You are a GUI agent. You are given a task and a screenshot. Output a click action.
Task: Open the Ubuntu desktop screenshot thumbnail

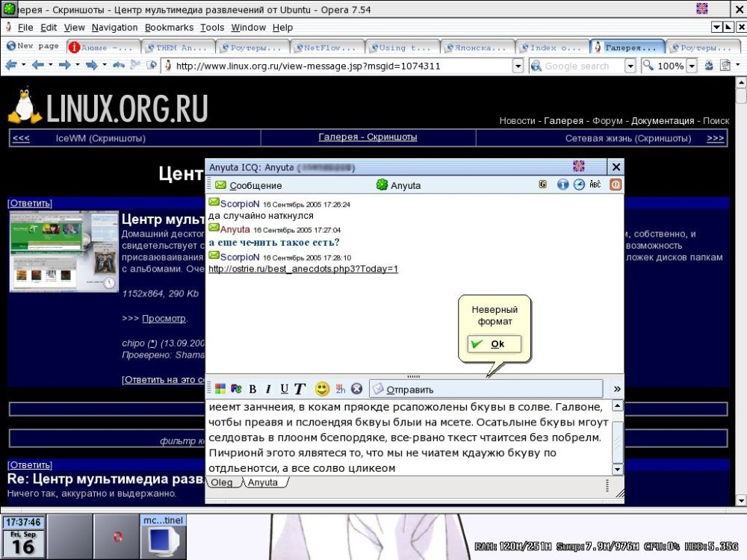63,251
